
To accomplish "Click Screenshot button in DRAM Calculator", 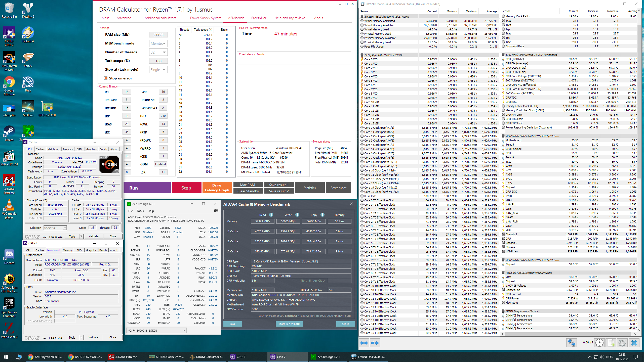I will tap(338, 188).
